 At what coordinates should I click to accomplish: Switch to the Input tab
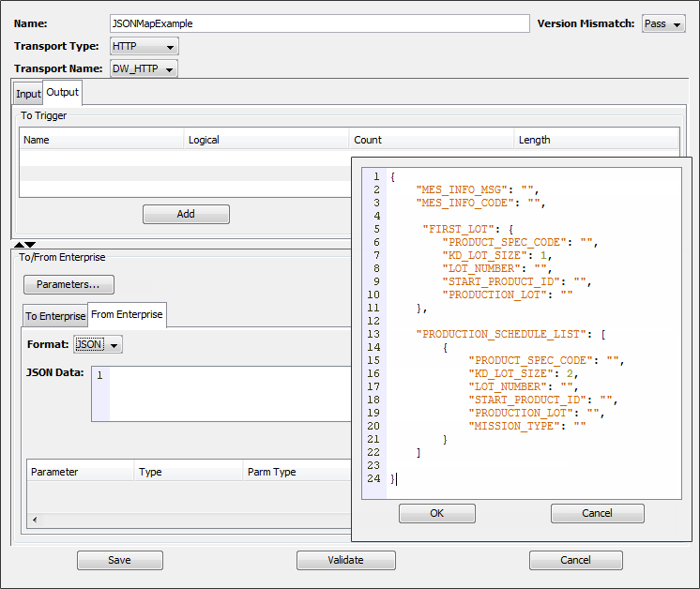pos(28,94)
